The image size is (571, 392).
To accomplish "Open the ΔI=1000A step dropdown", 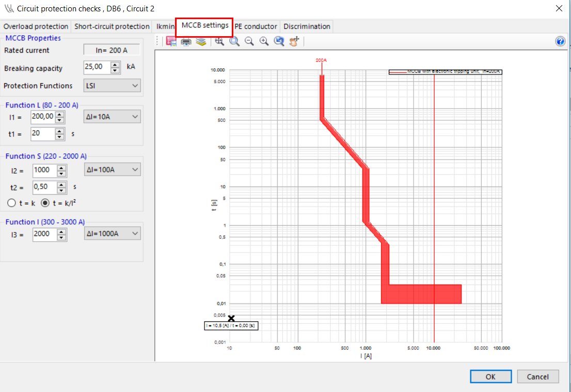I will pyautogui.click(x=112, y=234).
